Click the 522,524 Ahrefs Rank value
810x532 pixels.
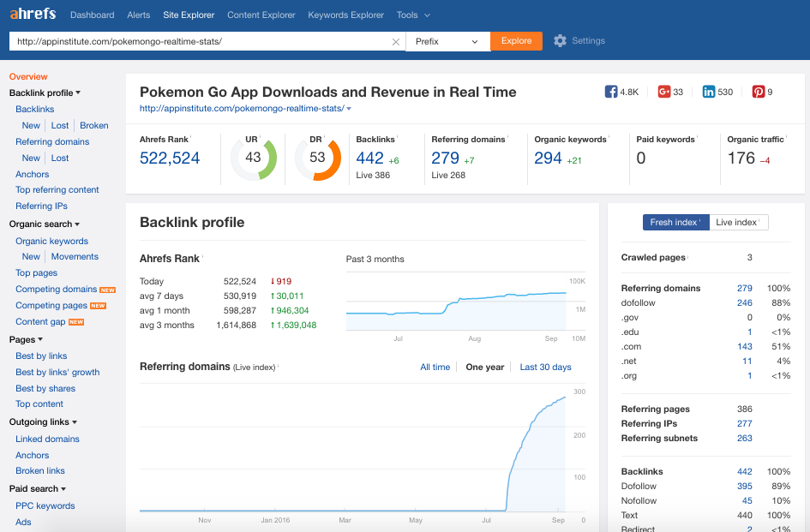point(170,158)
